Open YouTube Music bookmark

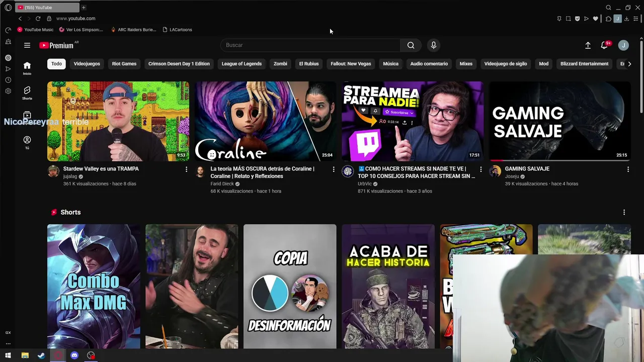click(x=35, y=30)
